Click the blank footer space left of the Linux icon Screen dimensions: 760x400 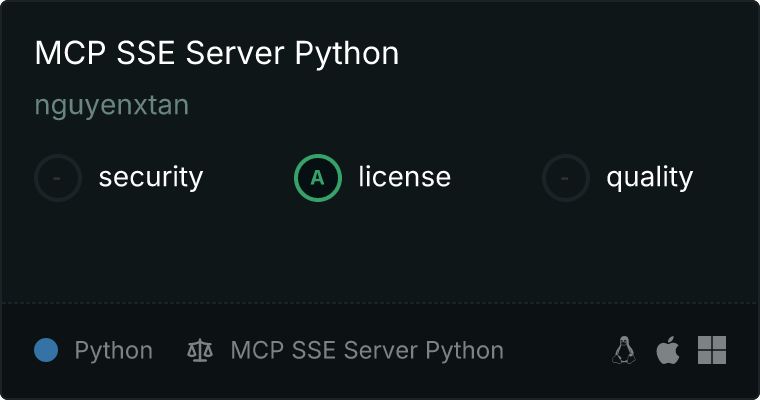pyautogui.click(x=560, y=351)
